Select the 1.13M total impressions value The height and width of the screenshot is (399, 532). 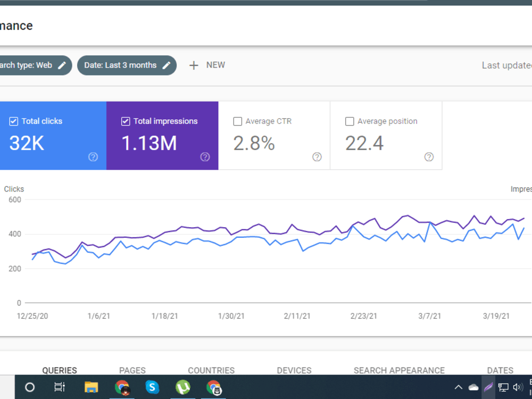(x=149, y=143)
